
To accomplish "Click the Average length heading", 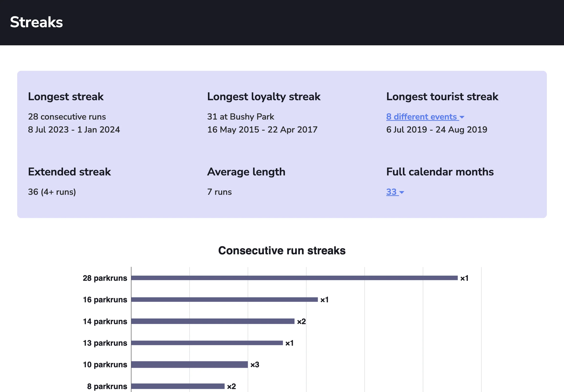I will point(246,172).
